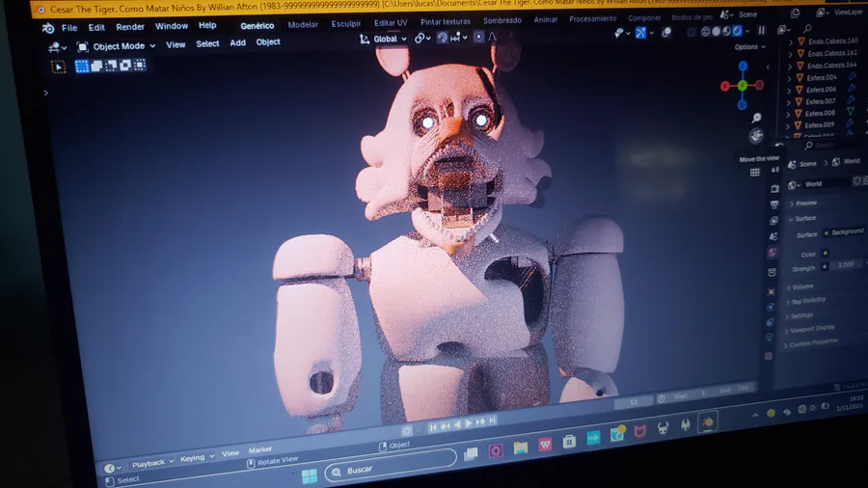The height and width of the screenshot is (488, 868).
Task: Click the new scene copy icon
Action: 795,14
